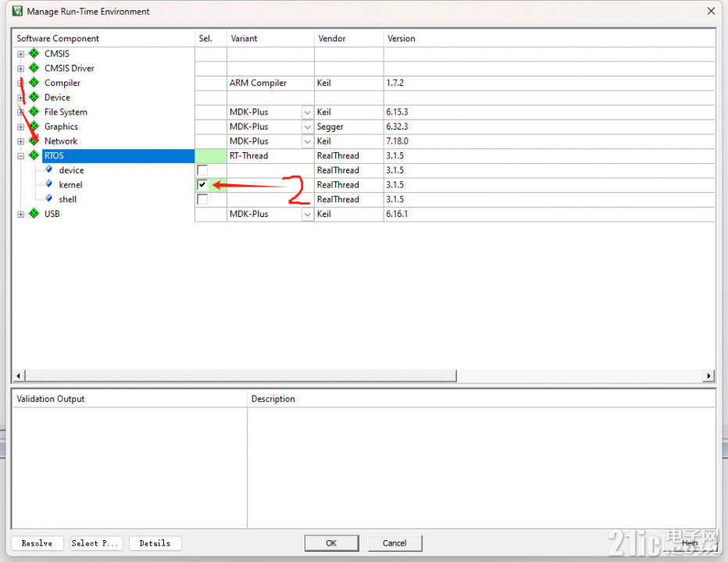This screenshot has width=728, height=562.
Task: Click the horizontal scrollbar thumb
Action: [x=241, y=375]
